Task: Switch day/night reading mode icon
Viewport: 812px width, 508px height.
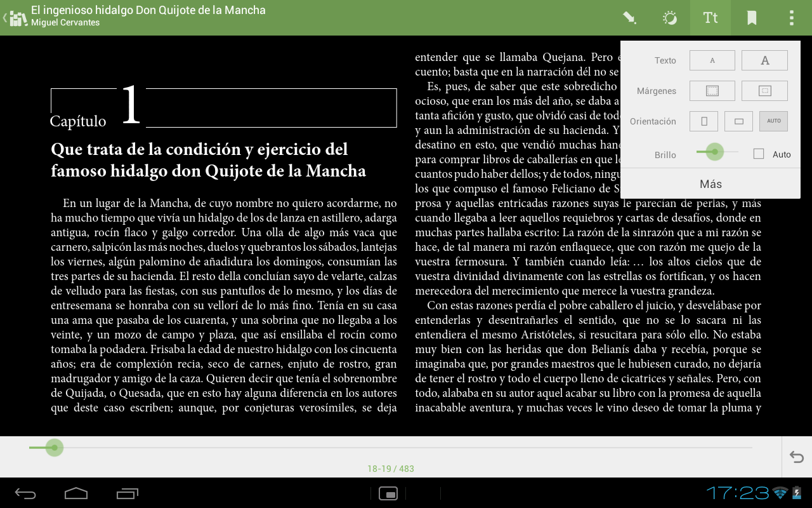Action: point(670,18)
